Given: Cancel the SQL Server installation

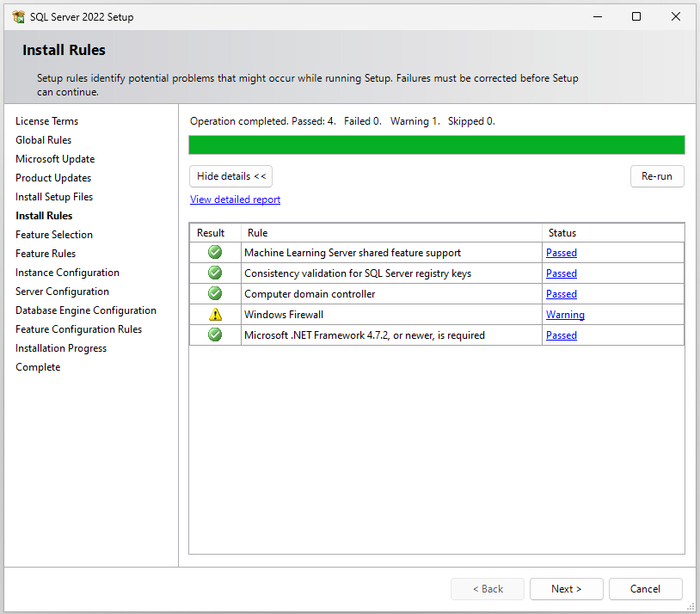Looking at the screenshot, I should pyautogui.click(x=645, y=589).
